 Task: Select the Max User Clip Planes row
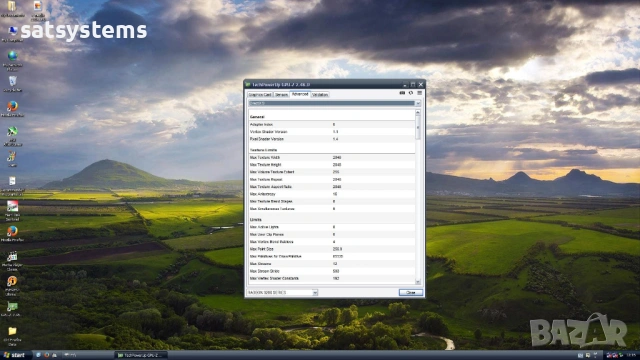[x=331, y=235]
